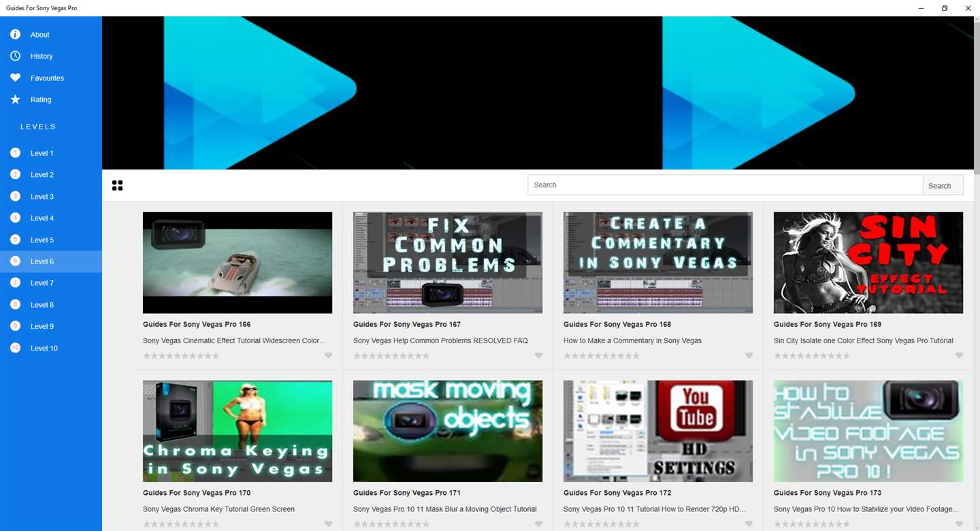The width and height of the screenshot is (980, 531).
Task: Click 'Mask Blur a Moving Object Tutorial' description
Action: click(x=445, y=509)
